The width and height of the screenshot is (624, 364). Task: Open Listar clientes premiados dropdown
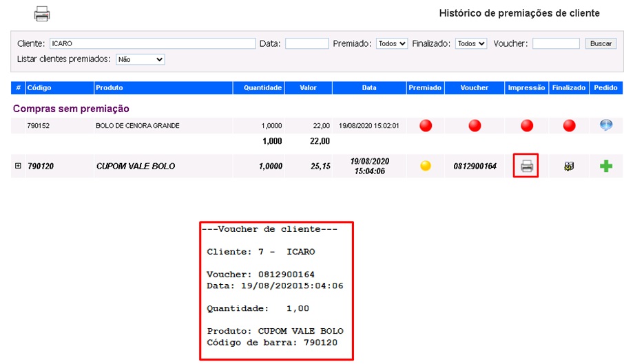pyautogui.click(x=140, y=59)
